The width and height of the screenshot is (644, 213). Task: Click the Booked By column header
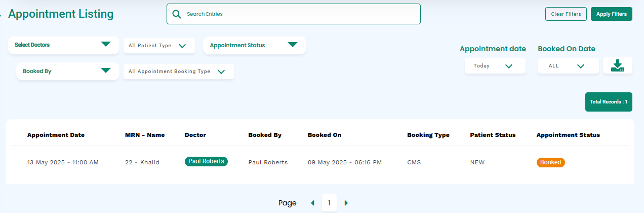pyautogui.click(x=265, y=135)
